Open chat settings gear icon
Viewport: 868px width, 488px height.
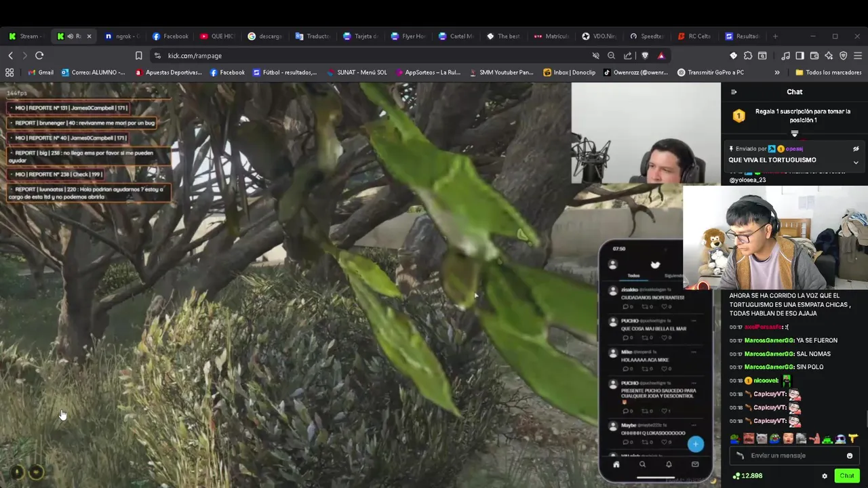click(x=825, y=476)
